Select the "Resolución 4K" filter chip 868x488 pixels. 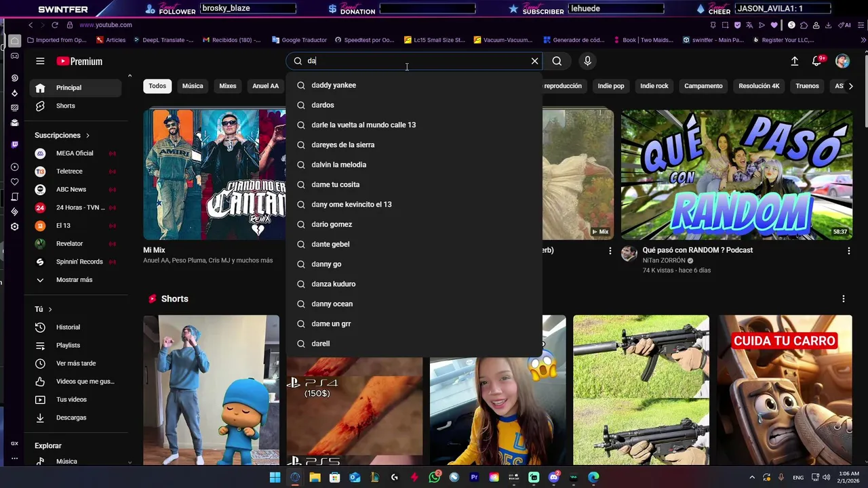759,86
